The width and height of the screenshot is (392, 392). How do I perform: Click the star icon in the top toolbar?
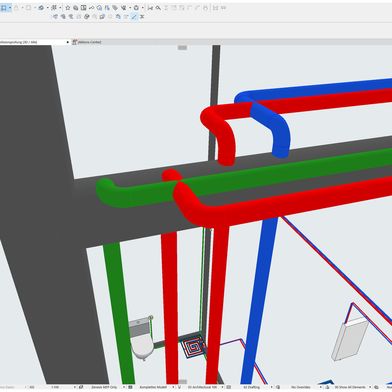(67, 8)
